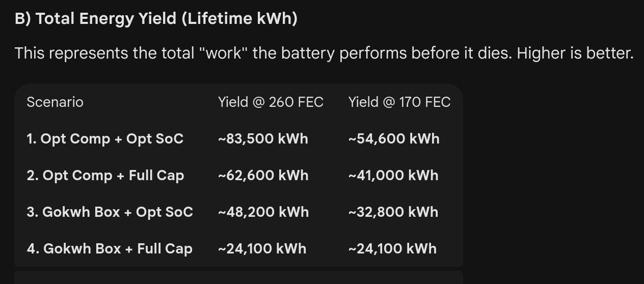
Task: Click the 'Higher is better.' sentence
Action: pos(575,53)
